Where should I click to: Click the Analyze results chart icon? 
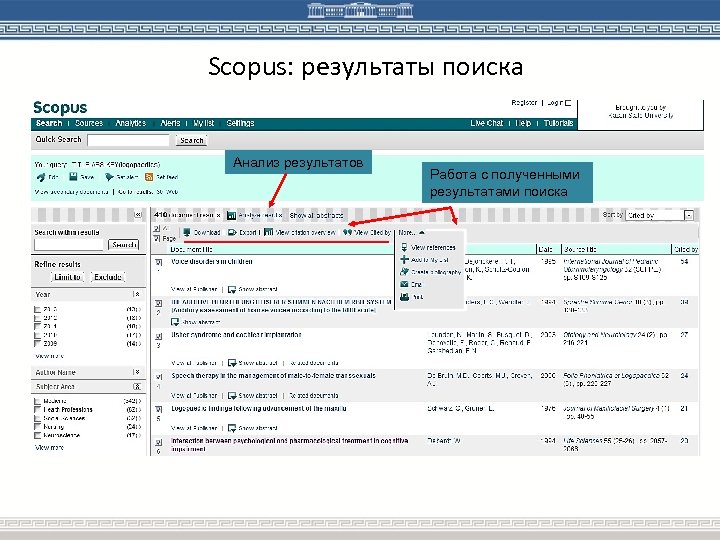tap(231, 215)
